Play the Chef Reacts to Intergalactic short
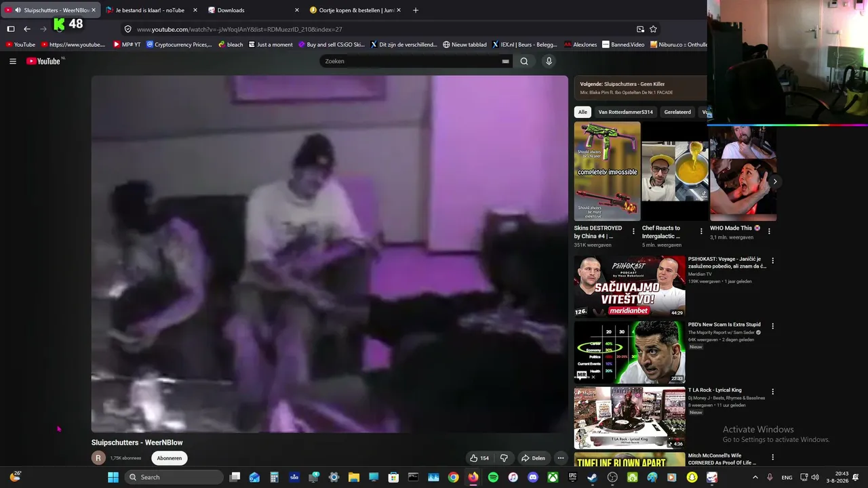 coord(674,171)
